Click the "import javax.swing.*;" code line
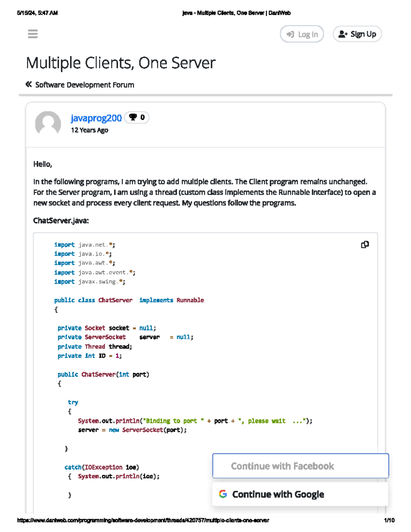The height and width of the screenshot is (532, 411). tap(89, 282)
